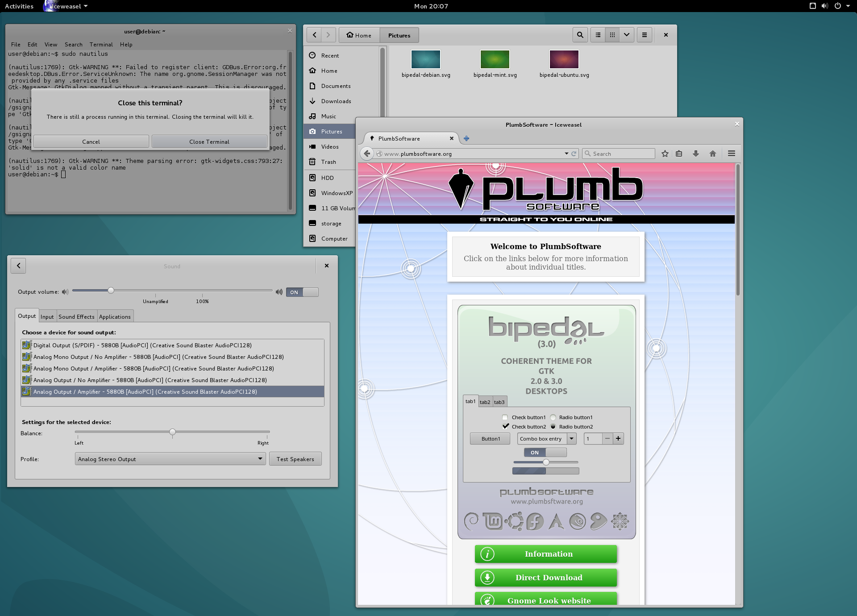This screenshot has height=616, width=857.
Task: Click the Iceweasel Search input field
Action: tap(619, 154)
